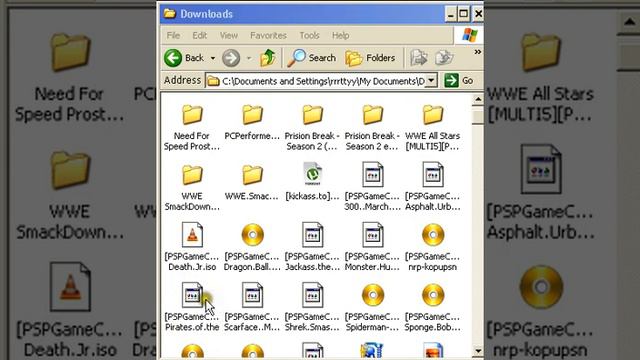Image resolution: width=640 pixels, height=360 pixels.
Task: Select the [kickass.to] torrent file
Action: pos(312,182)
